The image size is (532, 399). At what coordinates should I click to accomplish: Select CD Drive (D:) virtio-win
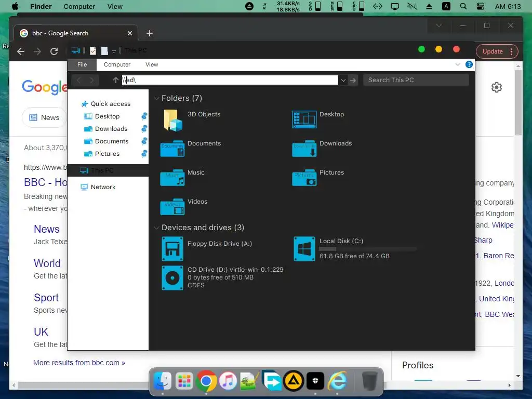point(172,278)
